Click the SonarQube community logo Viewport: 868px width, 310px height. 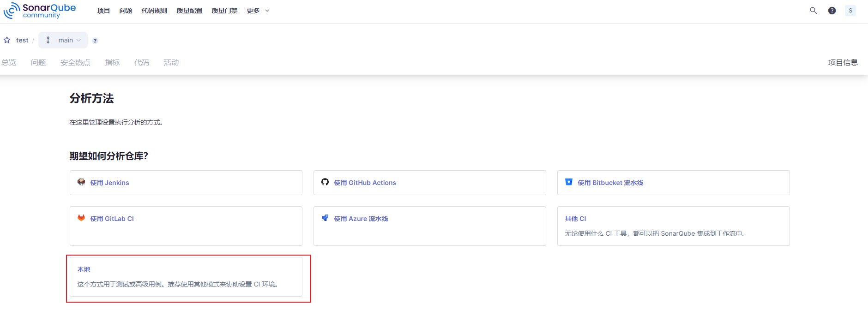click(40, 11)
